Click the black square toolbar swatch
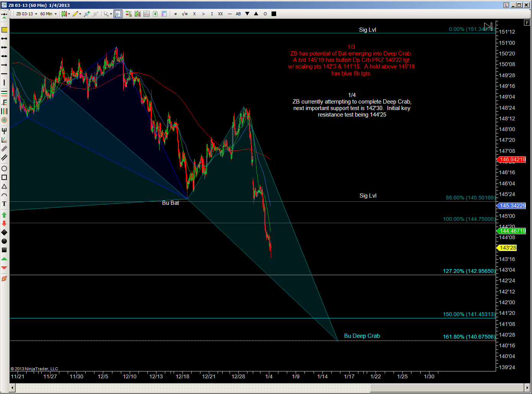 click(x=274, y=14)
